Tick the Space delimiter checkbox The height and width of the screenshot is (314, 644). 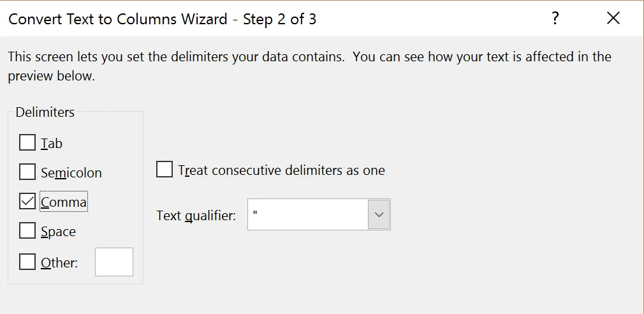click(x=27, y=230)
